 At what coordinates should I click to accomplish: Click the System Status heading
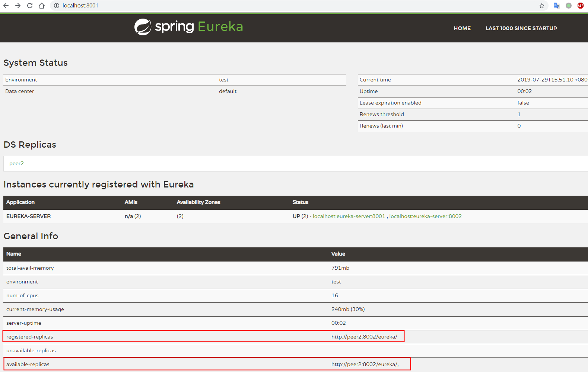pyautogui.click(x=36, y=63)
